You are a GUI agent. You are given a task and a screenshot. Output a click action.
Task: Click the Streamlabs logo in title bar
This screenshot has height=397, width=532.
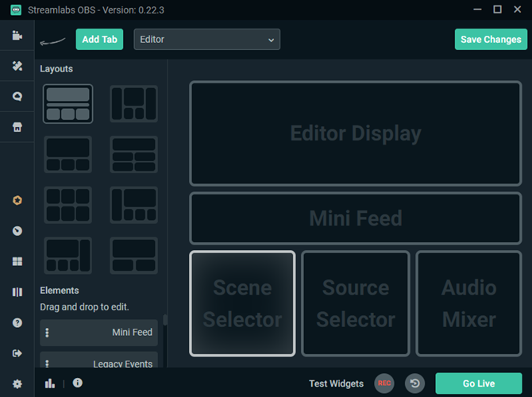[16, 10]
